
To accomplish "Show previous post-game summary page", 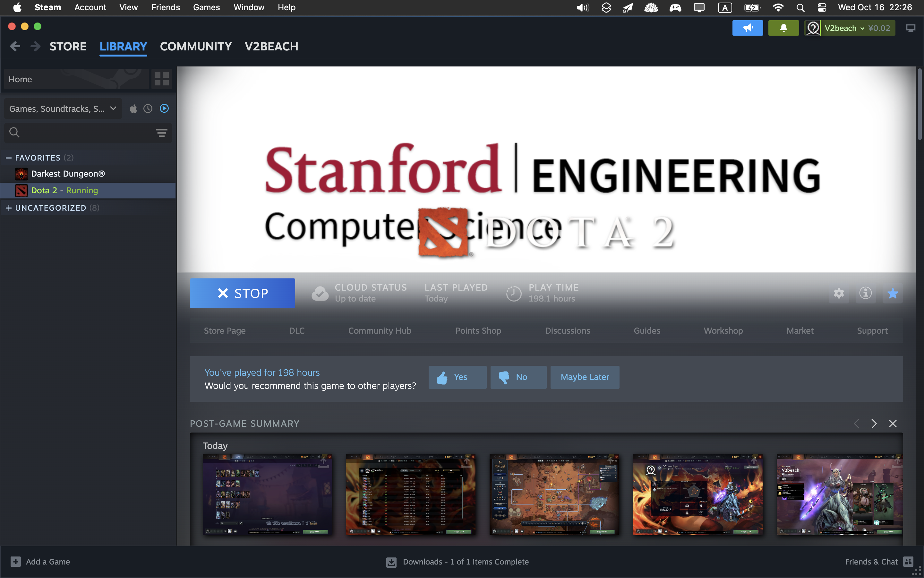I will point(856,424).
